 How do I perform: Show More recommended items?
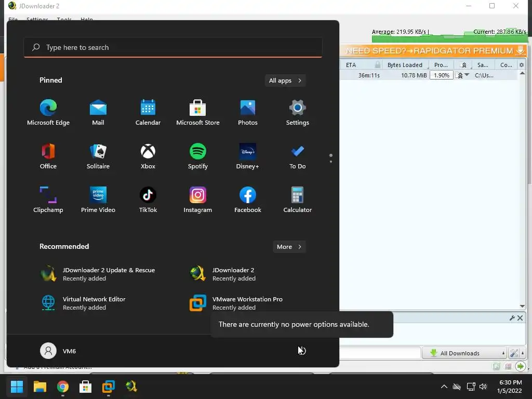pyautogui.click(x=289, y=247)
